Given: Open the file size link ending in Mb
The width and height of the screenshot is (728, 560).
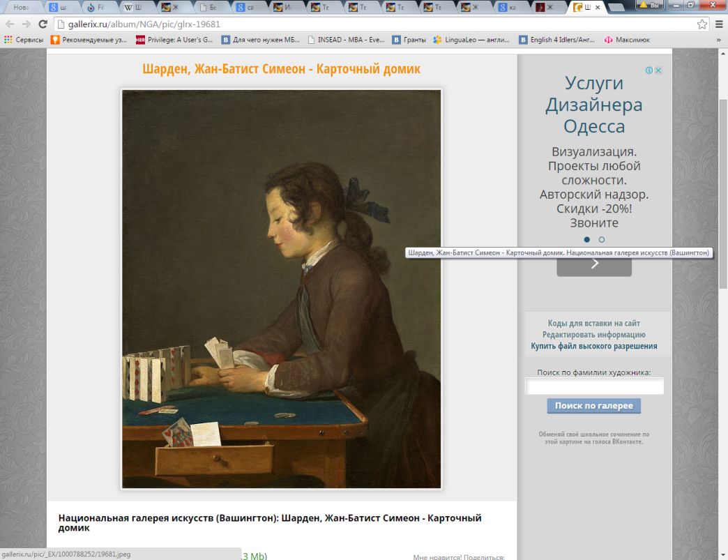Looking at the screenshot, I should point(255,556).
